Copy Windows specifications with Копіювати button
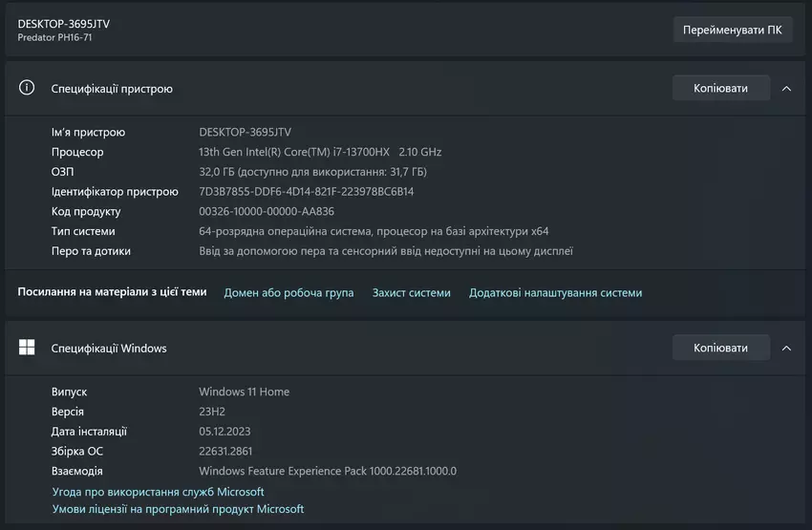This screenshot has height=530, width=812. coord(720,348)
